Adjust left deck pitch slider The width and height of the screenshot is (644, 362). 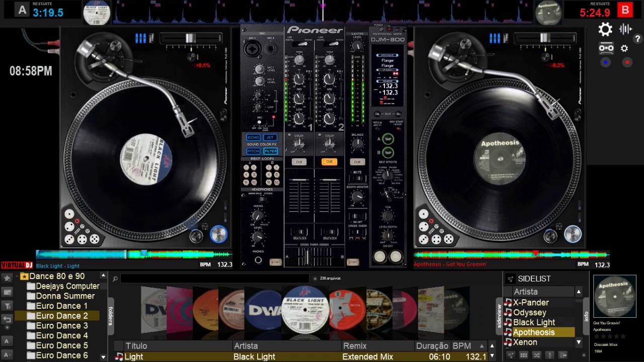tap(191, 38)
